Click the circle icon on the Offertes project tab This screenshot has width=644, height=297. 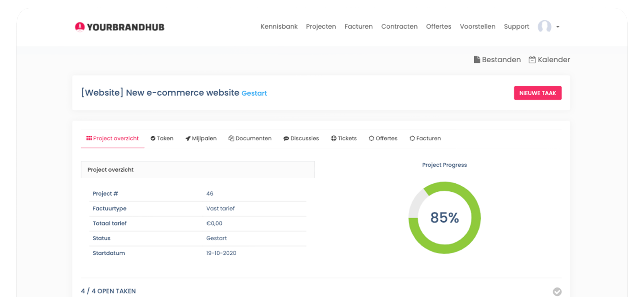371,138
